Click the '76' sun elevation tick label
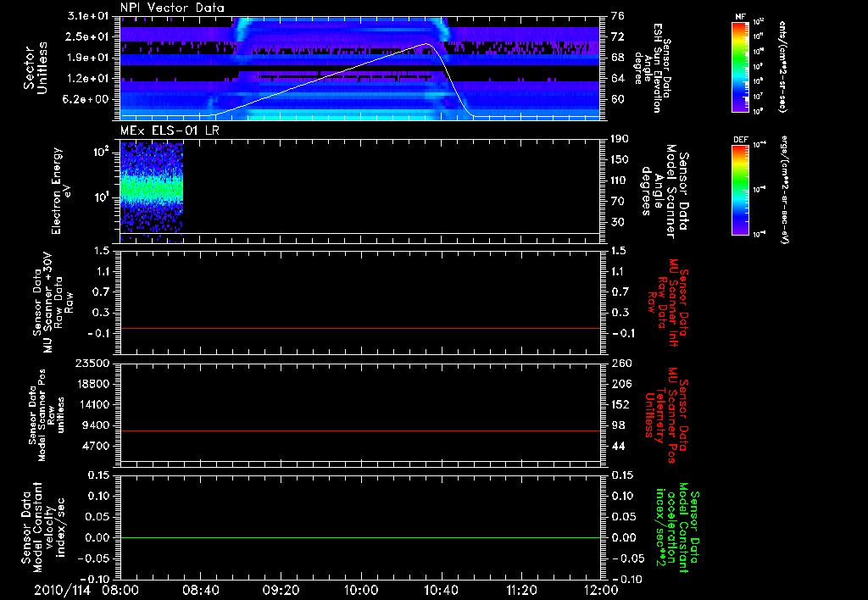The width and height of the screenshot is (868, 600). point(617,15)
